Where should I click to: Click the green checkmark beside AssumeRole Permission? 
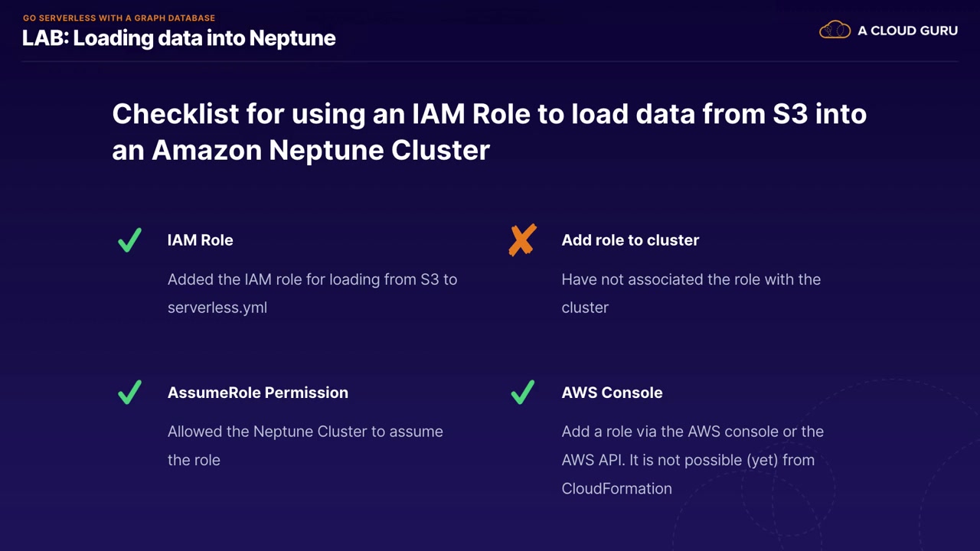pyautogui.click(x=129, y=393)
